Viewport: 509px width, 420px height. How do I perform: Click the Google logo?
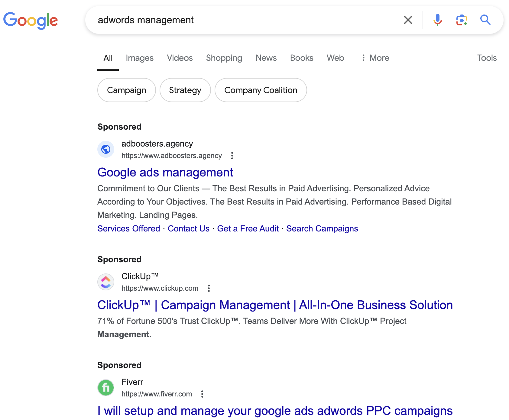31,20
